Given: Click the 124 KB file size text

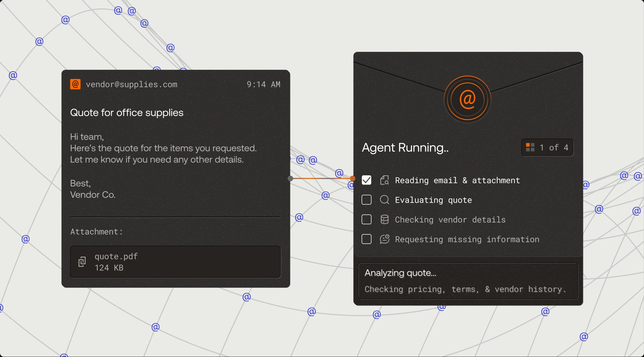Looking at the screenshot, I should pos(109,268).
